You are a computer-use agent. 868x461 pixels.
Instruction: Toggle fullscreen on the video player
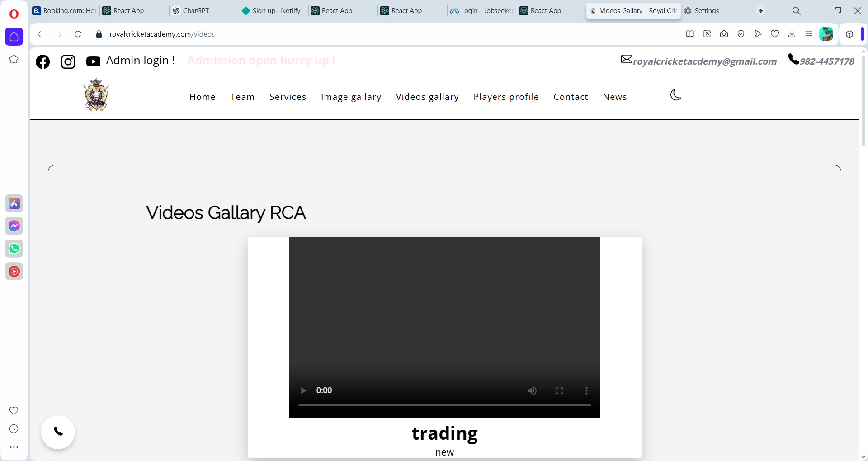[x=559, y=390]
